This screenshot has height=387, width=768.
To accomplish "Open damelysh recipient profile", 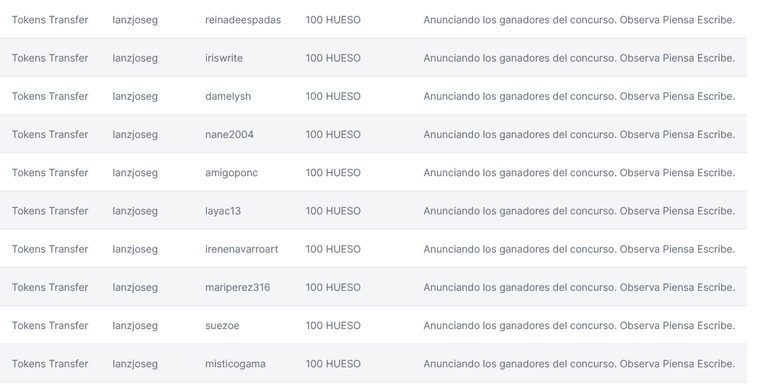I will [x=228, y=97].
